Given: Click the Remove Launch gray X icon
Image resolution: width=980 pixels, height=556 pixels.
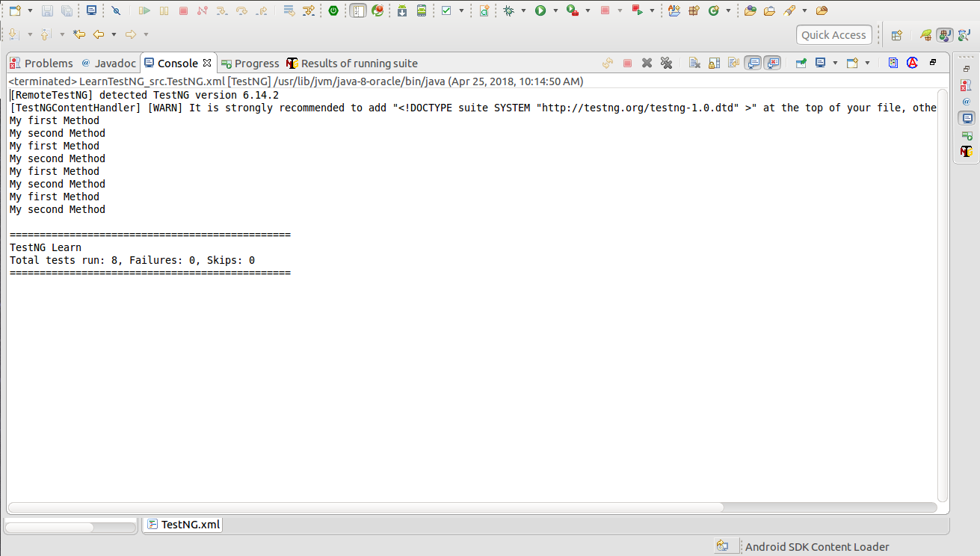Looking at the screenshot, I should [x=647, y=63].
